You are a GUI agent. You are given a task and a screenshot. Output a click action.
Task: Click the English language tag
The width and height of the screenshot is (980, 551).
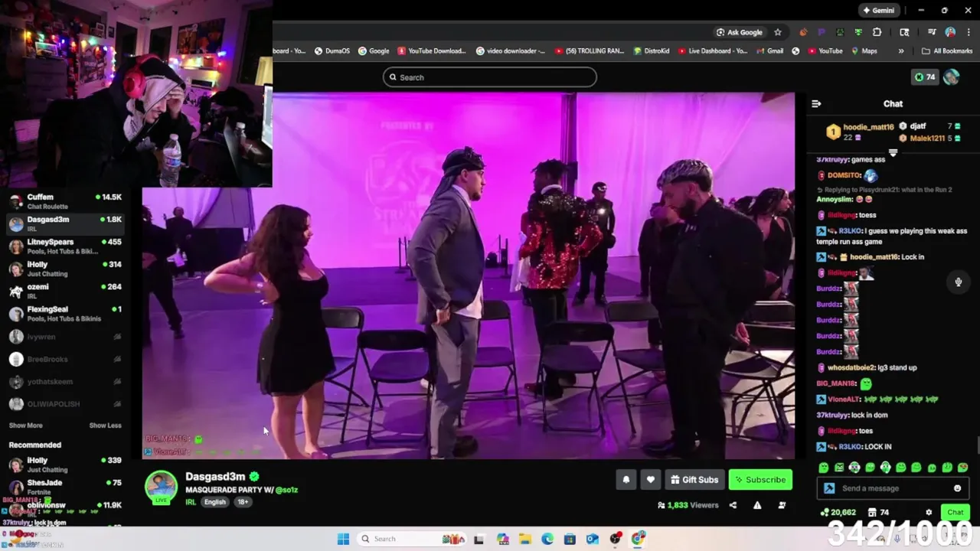(x=214, y=502)
